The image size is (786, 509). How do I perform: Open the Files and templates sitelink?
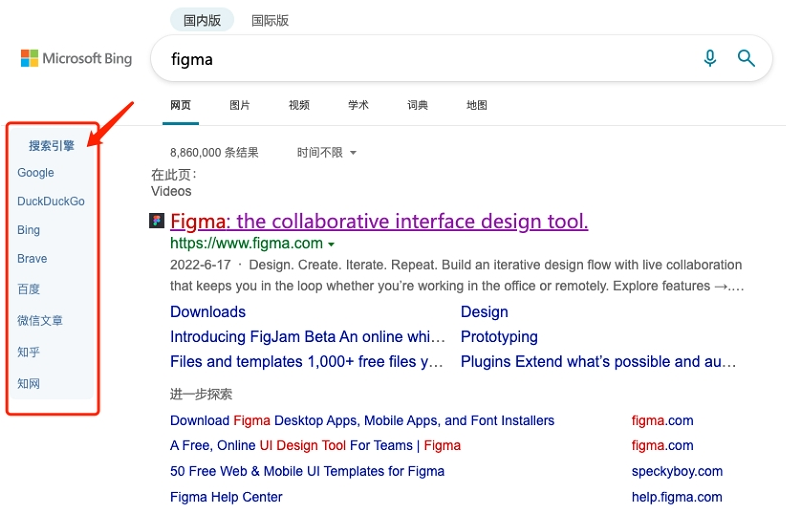click(x=306, y=362)
